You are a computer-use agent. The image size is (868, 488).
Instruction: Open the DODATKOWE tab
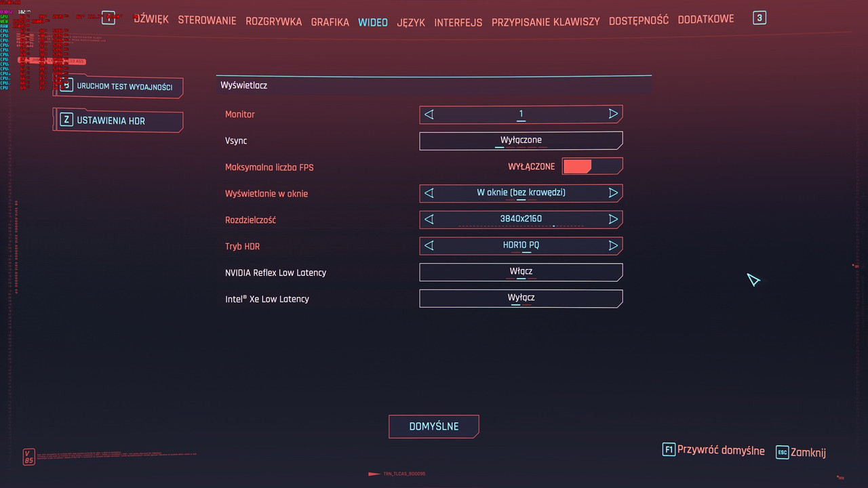pyautogui.click(x=705, y=19)
